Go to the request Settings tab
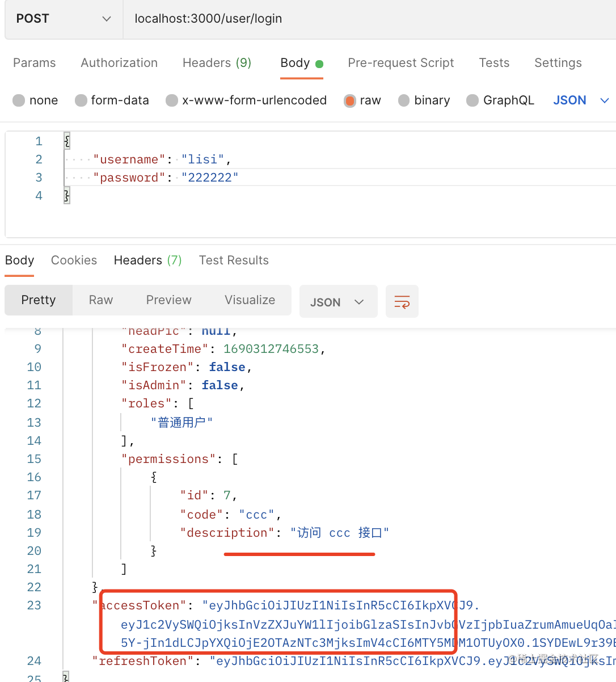Screen dimensions: 616x682 (x=558, y=63)
